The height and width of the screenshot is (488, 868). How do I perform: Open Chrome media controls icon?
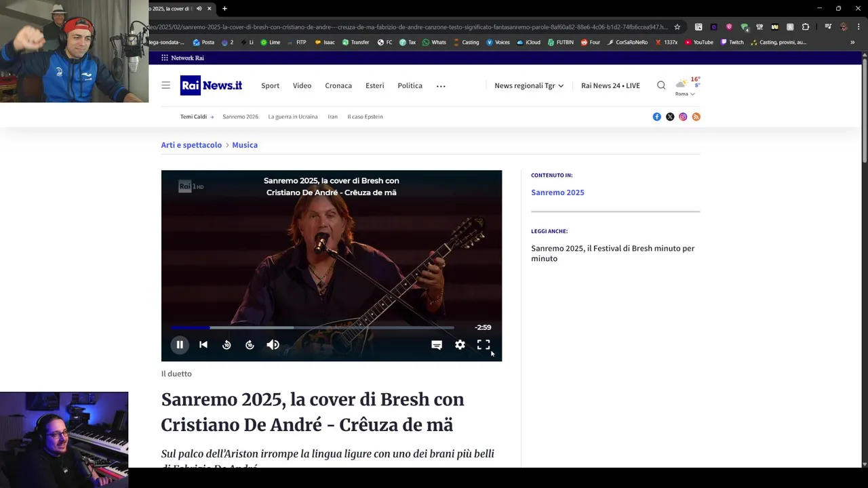tap(828, 27)
